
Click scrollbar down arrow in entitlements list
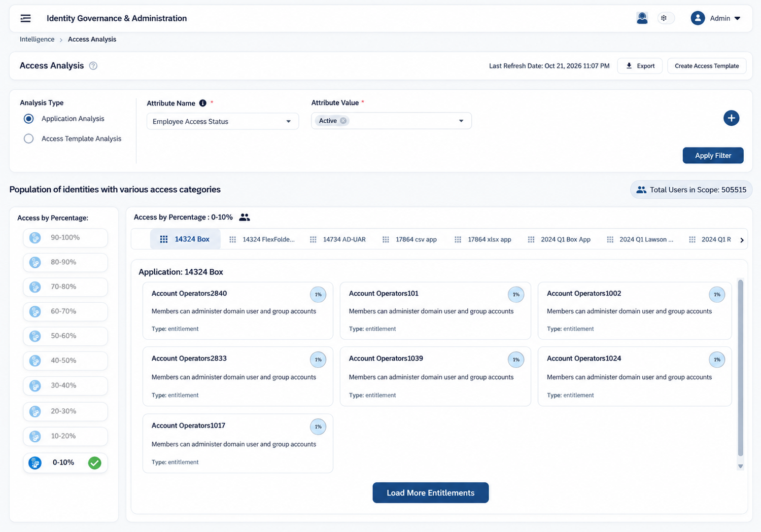(x=741, y=466)
